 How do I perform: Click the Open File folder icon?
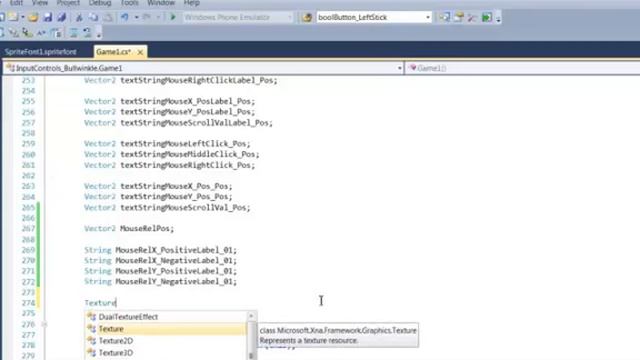33,18
